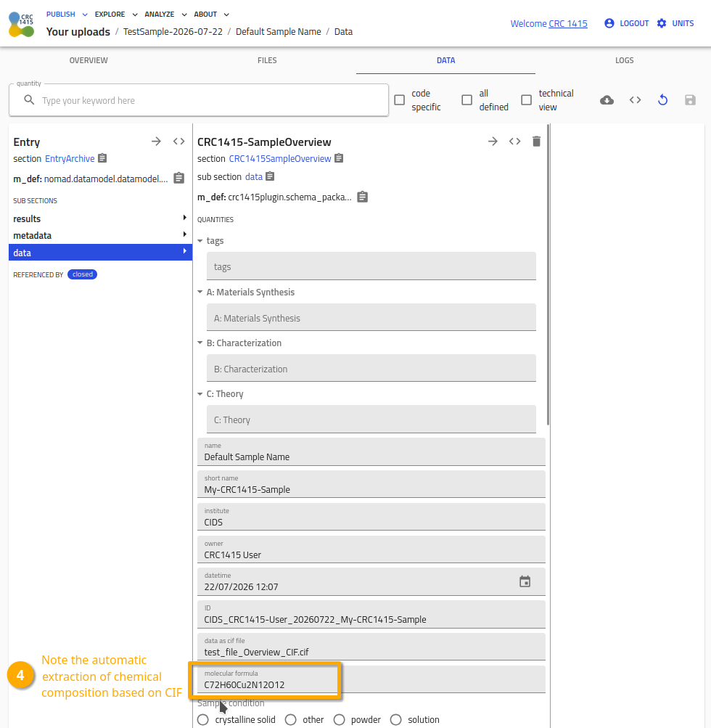Collapse the A: Materials Synthesis group
This screenshot has width=711, height=728.
pyautogui.click(x=200, y=292)
